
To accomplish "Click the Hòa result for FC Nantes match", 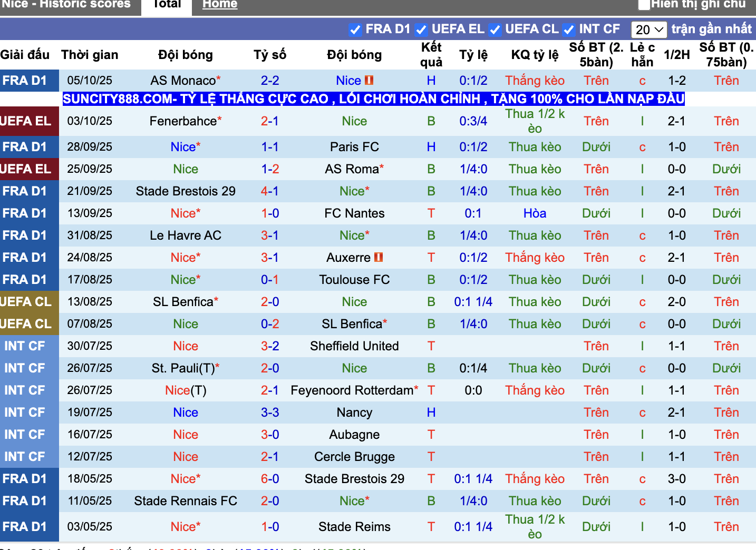I will 535,213.
